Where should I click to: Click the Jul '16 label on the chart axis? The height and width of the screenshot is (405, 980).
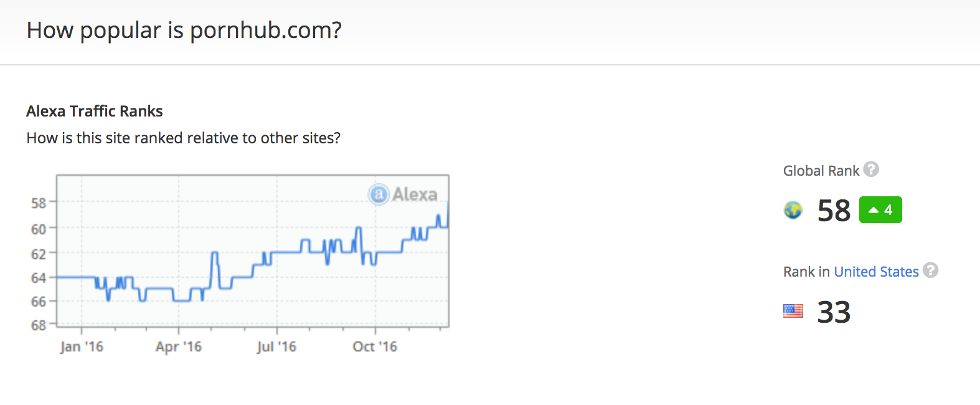(x=276, y=346)
